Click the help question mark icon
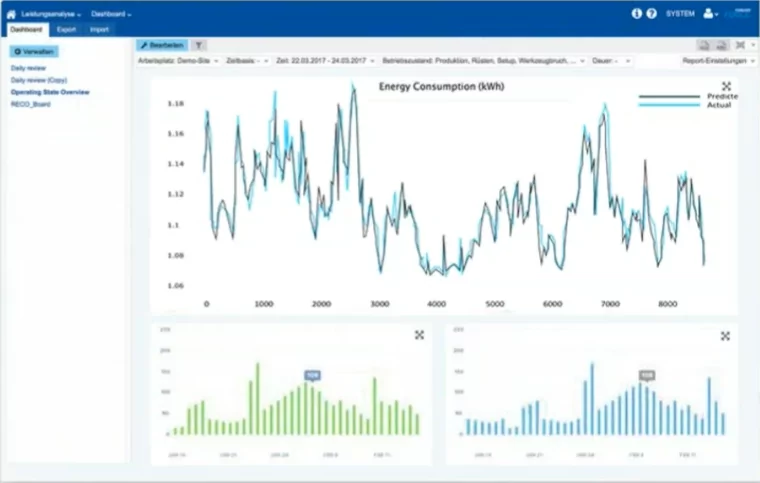Viewport: 760px width, 483px height. tap(652, 14)
